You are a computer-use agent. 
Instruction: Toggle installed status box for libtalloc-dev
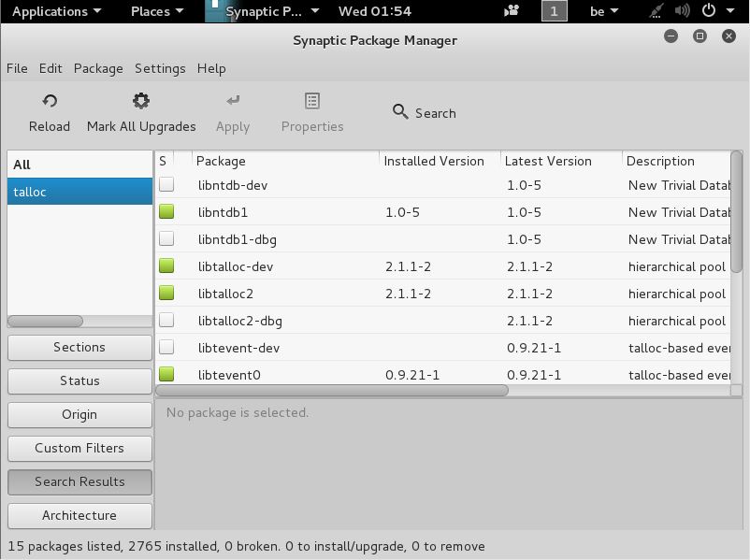(x=166, y=266)
